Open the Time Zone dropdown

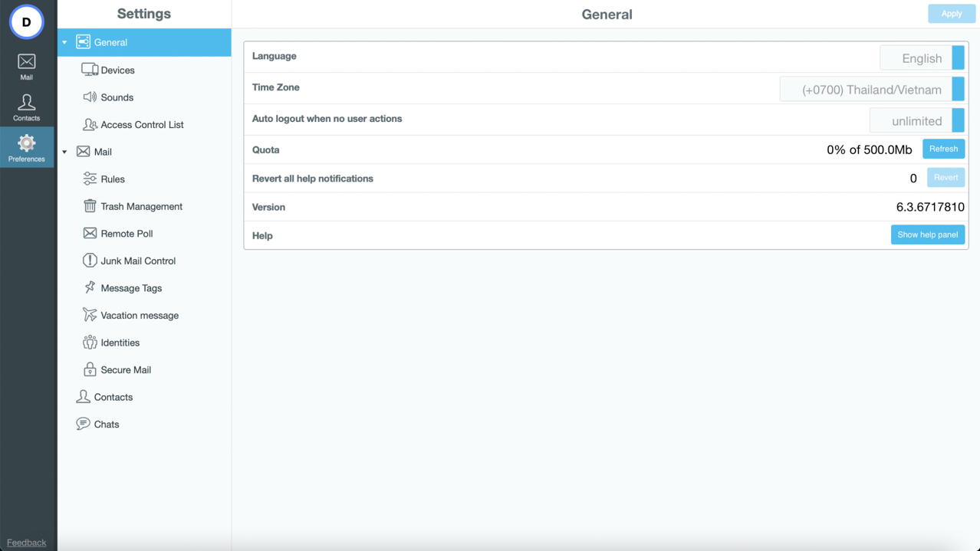point(871,90)
